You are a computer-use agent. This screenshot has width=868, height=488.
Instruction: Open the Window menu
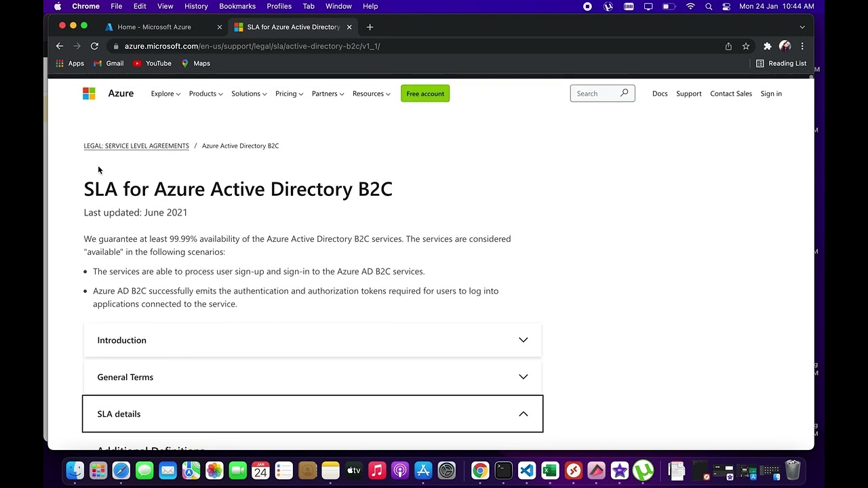pyautogui.click(x=338, y=6)
